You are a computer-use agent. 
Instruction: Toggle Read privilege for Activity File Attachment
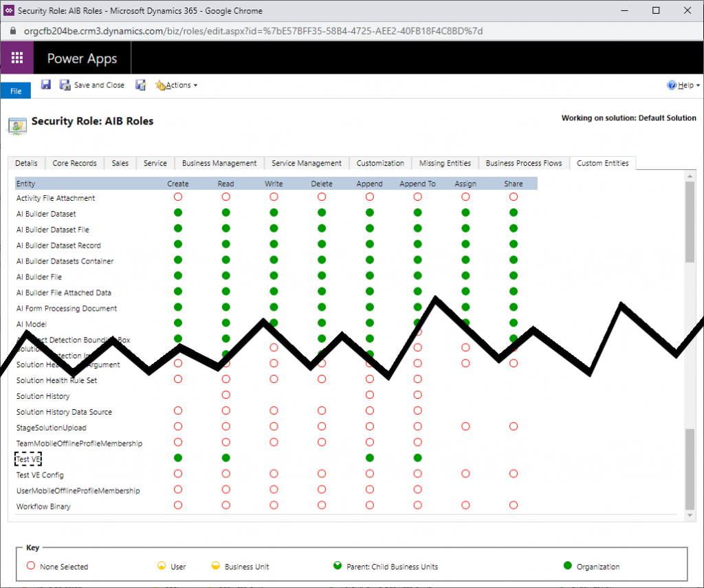226,198
